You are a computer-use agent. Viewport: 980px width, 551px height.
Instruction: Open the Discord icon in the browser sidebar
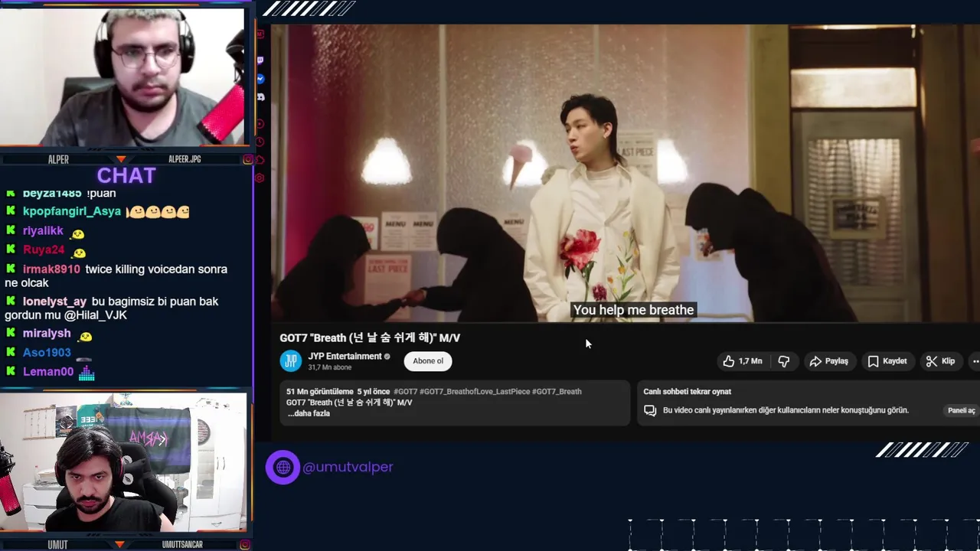(x=260, y=97)
